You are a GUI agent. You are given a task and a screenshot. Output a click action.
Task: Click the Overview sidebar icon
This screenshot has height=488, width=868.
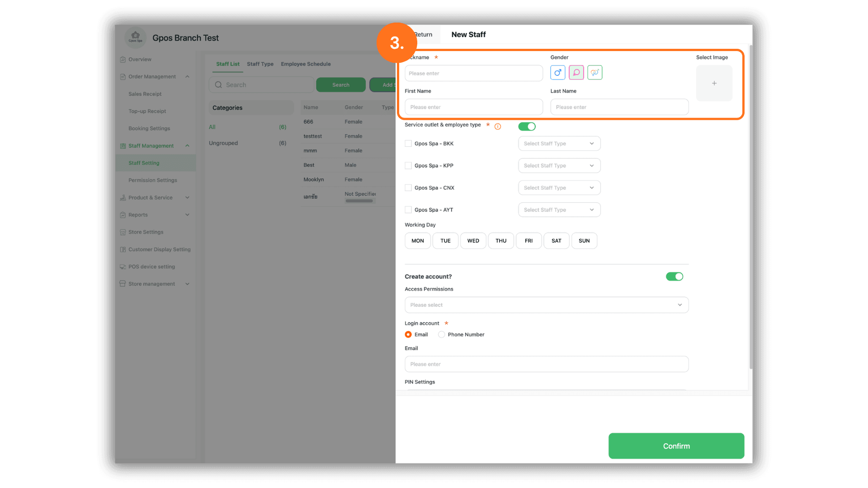click(x=123, y=59)
